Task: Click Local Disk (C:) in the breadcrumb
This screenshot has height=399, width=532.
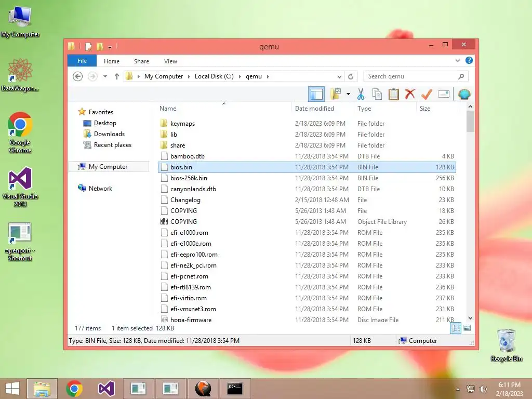Action: (x=214, y=76)
